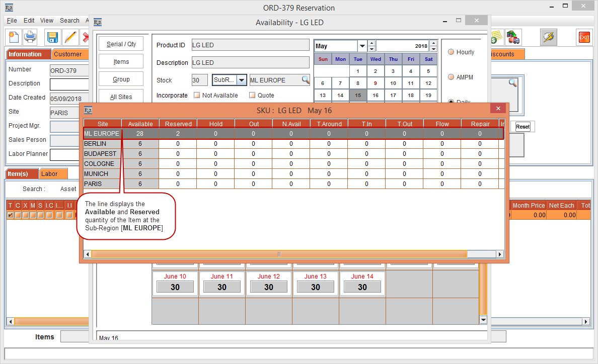598x364 pixels.
Task: Expand the May month dropdown
Action: click(x=362, y=46)
